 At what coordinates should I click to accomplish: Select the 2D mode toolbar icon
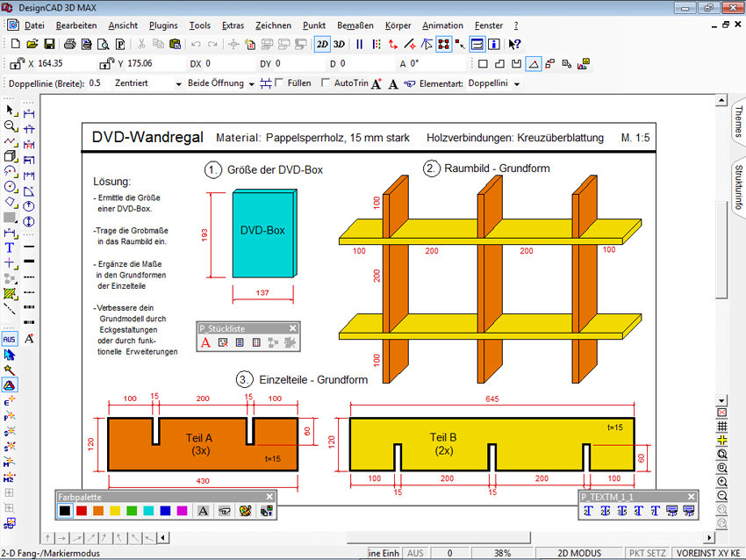pos(322,43)
